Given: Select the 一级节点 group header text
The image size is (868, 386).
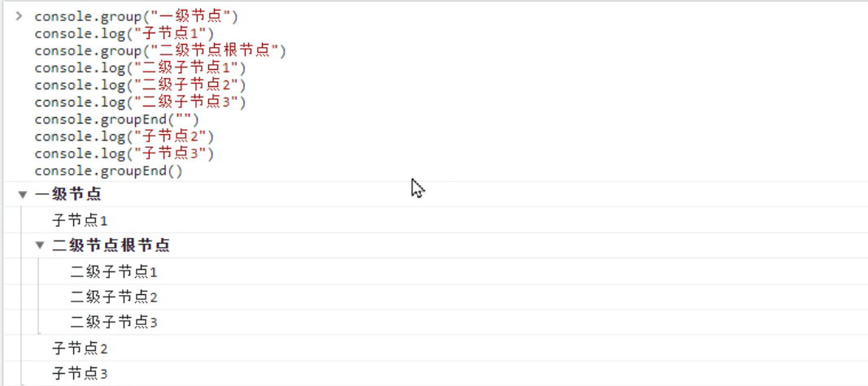Looking at the screenshot, I should tap(68, 194).
